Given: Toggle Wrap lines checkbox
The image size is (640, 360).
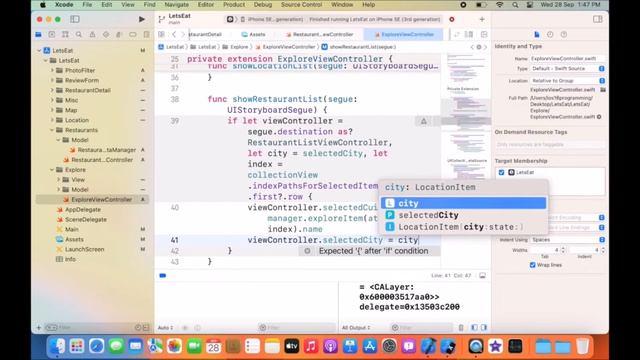Looking at the screenshot, I should (x=532, y=265).
